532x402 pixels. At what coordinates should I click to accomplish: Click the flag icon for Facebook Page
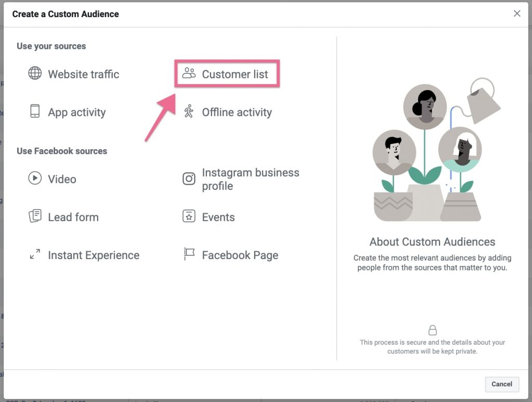189,254
